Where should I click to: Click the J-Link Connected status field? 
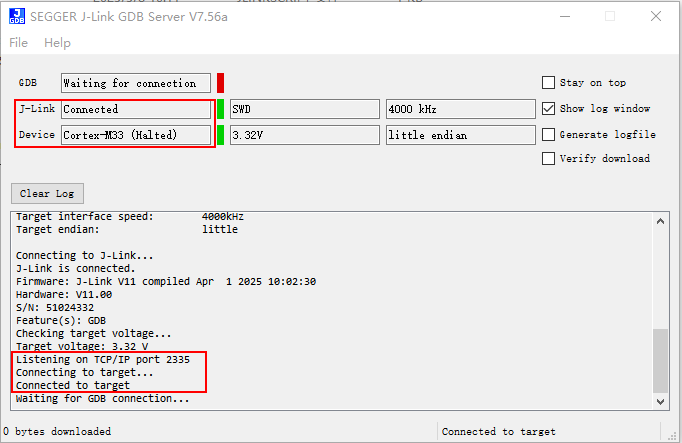coord(136,109)
